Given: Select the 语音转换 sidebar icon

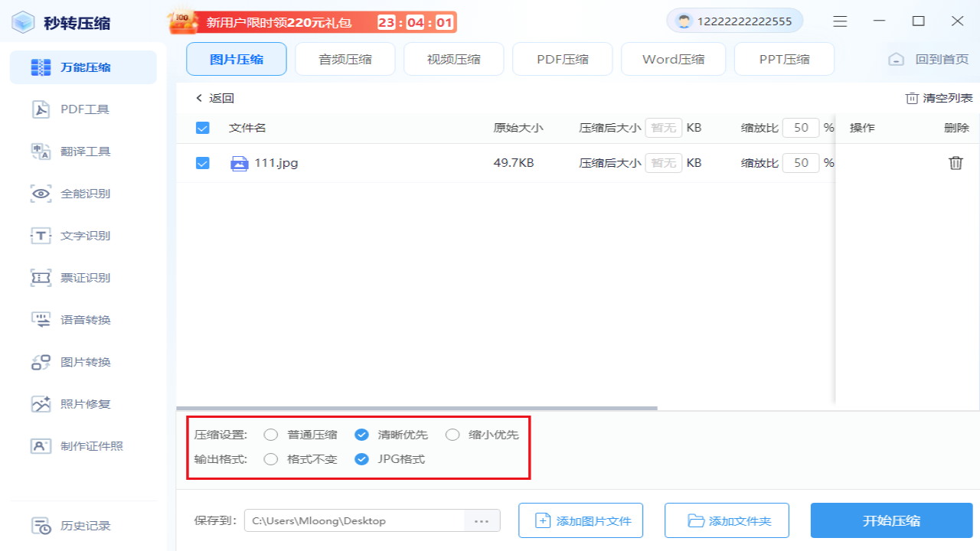Looking at the screenshot, I should [84, 319].
